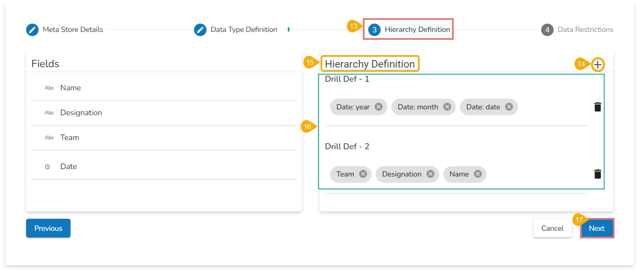Viewport: 644px width, 271px height.
Task: Select the Hierarchy Definition step
Action: coord(409,30)
